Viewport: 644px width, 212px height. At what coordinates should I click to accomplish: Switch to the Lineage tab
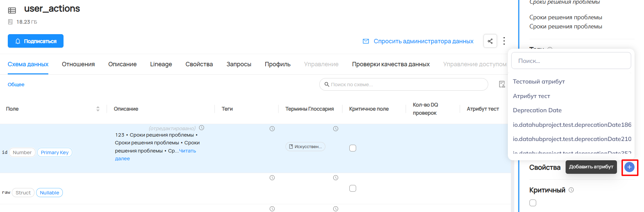click(161, 64)
